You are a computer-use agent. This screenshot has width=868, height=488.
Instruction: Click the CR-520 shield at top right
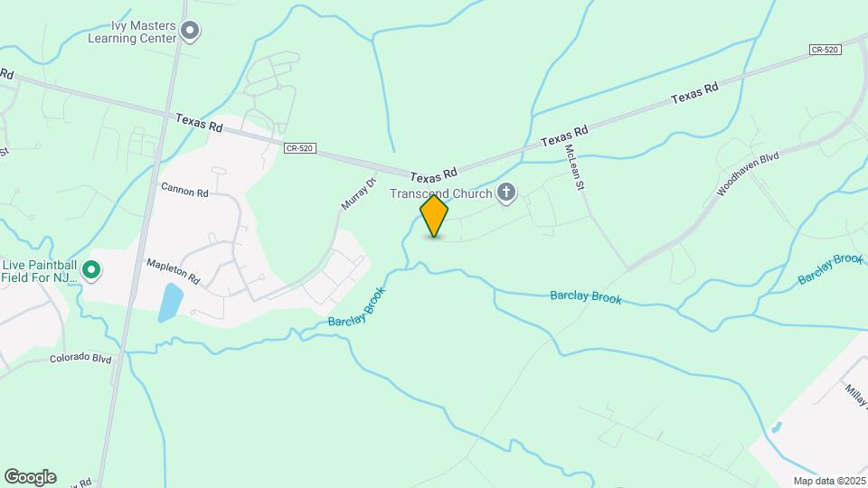point(825,50)
